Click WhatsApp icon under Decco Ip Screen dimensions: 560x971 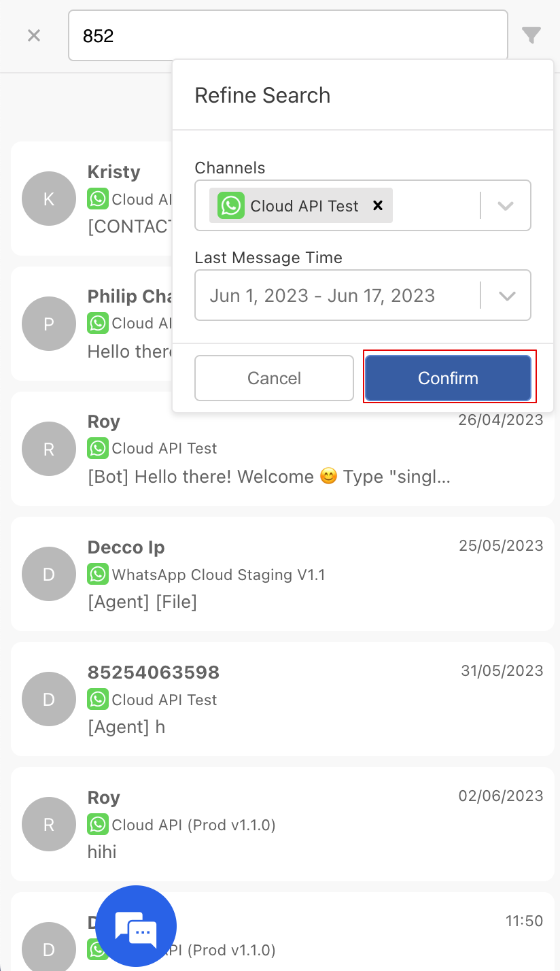click(x=98, y=575)
